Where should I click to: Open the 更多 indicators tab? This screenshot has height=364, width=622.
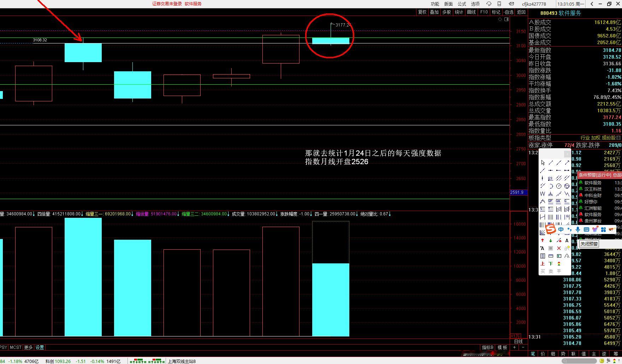(x=28, y=347)
